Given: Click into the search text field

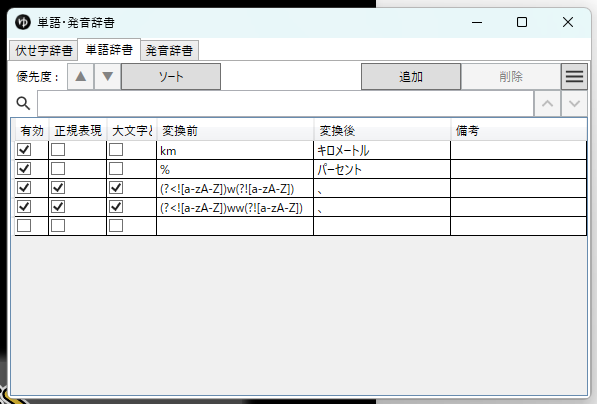Looking at the screenshot, I should tap(286, 104).
